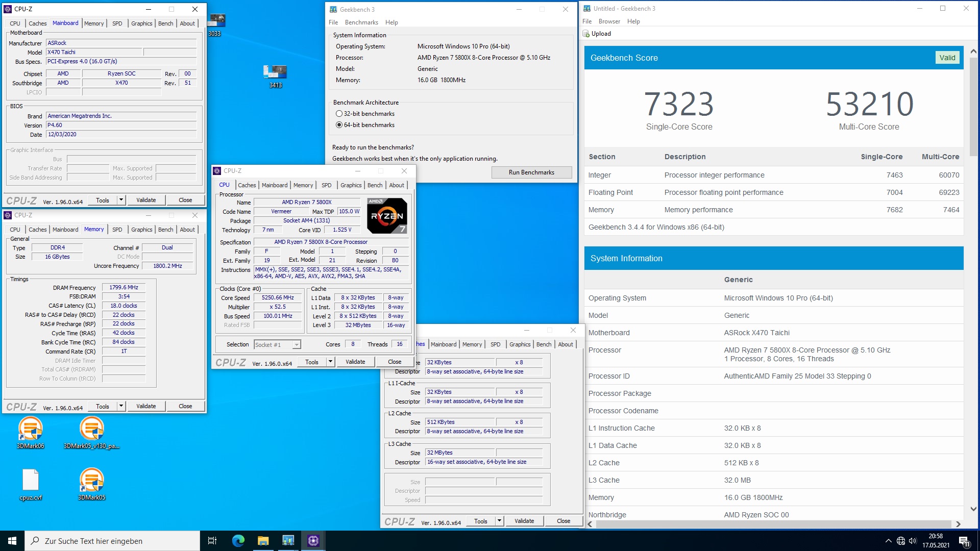Click Tools button in the CPU CPU-Z window

tap(311, 362)
